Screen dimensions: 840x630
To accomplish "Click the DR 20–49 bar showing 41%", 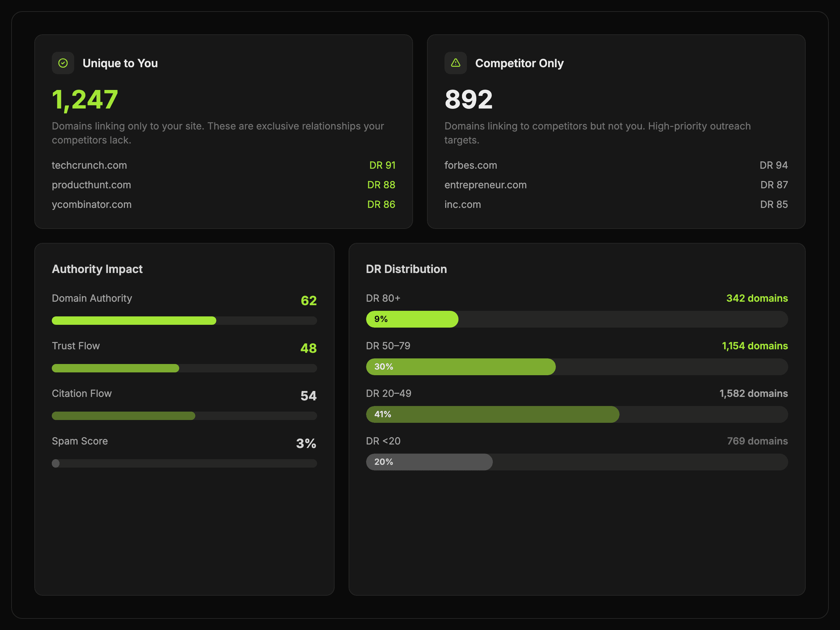I will click(492, 414).
